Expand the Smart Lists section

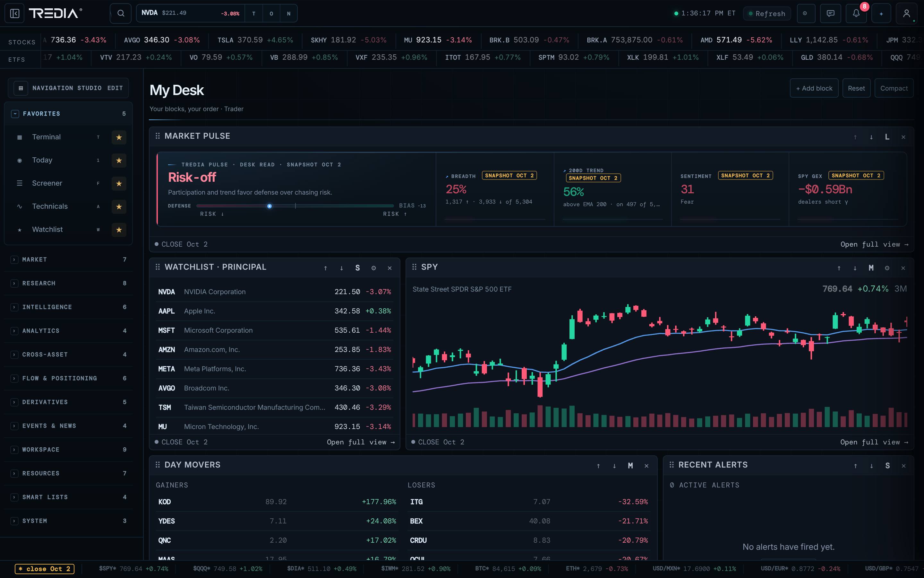click(x=69, y=497)
